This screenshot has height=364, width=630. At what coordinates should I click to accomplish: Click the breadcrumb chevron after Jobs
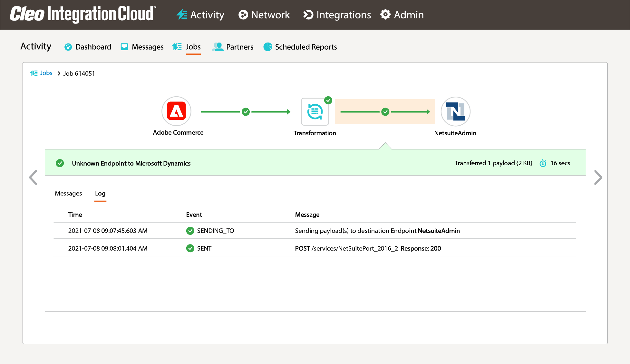click(x=59, y=73)
